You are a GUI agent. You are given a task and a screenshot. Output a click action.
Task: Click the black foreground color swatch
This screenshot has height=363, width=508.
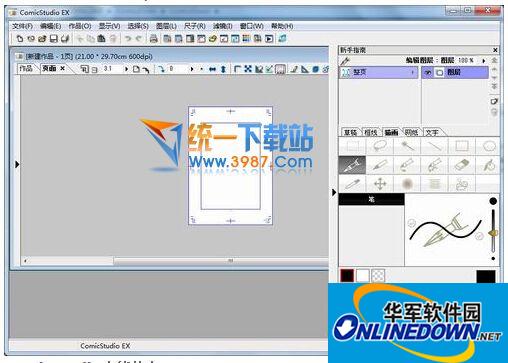pos(347,276)
